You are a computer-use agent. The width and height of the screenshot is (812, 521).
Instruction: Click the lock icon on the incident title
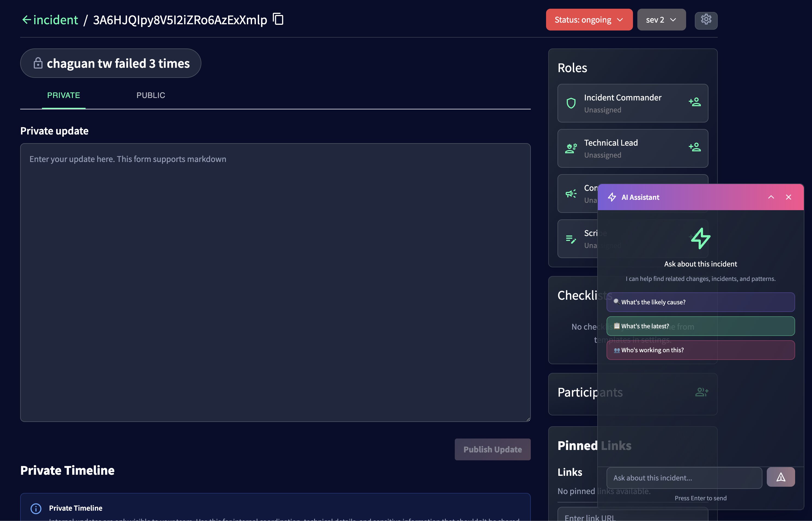click(x=38, y=63)
